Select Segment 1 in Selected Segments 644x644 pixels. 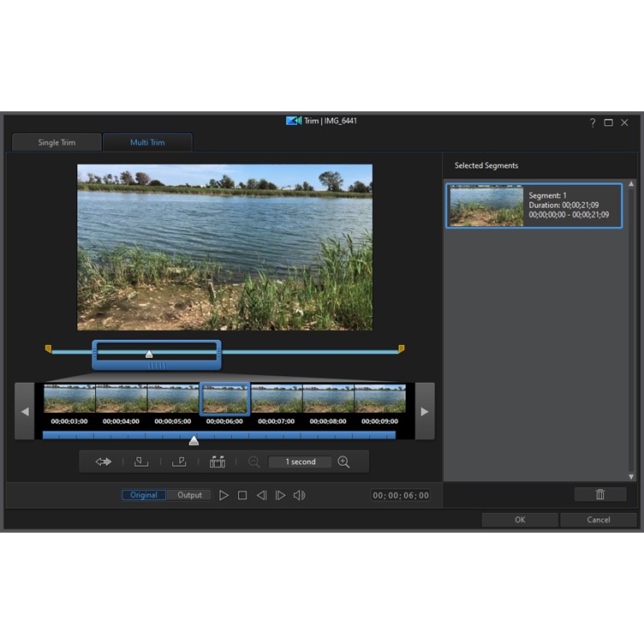534,206
